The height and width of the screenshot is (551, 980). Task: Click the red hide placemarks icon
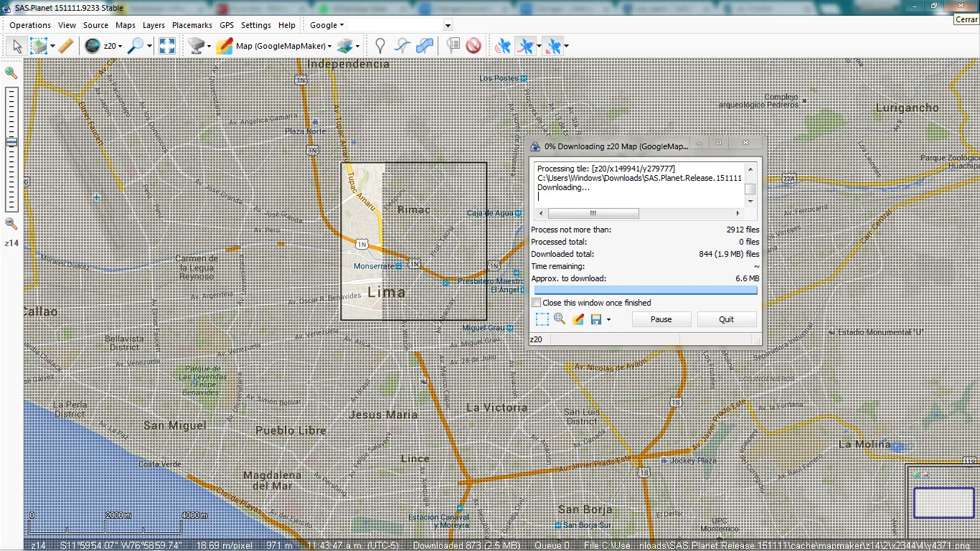[x=473, y=46]
